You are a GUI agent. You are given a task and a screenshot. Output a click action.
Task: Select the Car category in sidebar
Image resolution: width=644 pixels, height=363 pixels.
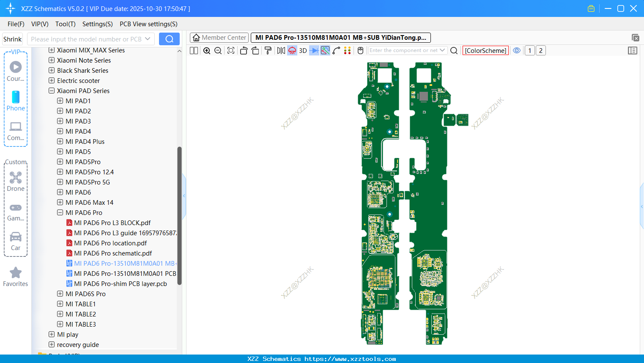(16, 241)
